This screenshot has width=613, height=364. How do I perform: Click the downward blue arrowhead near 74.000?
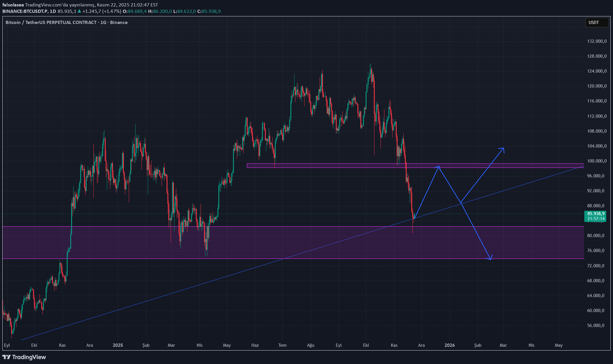coord(490,259)
